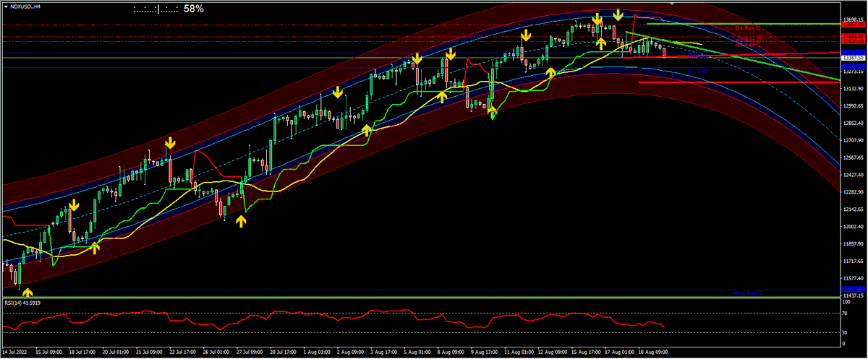
Task: Click the blue 13425.30 price tag
Action: [854, 53]
